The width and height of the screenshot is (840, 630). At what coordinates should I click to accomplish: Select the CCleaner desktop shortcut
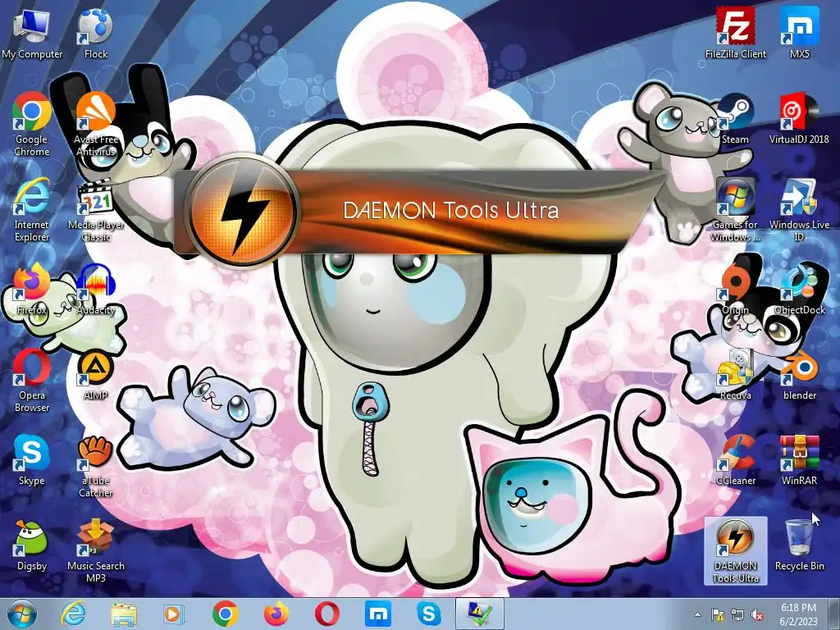pyautogui.click(x=736, y=461)
